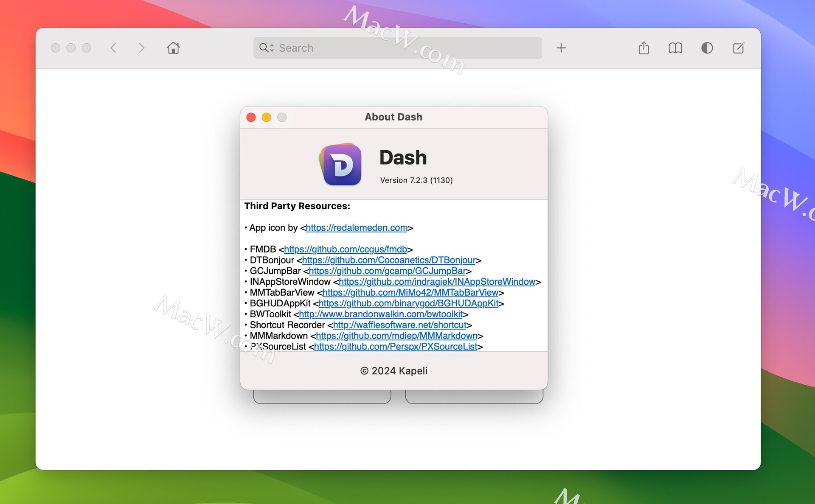Open the bookmarks sidebar book icon
Image resolution: width=815 pixels, height=504 pixels.
point(675,48)
